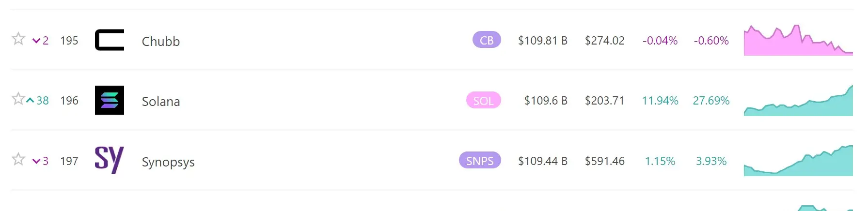Click the Synopsys logo icon

(x=110, y=160)
